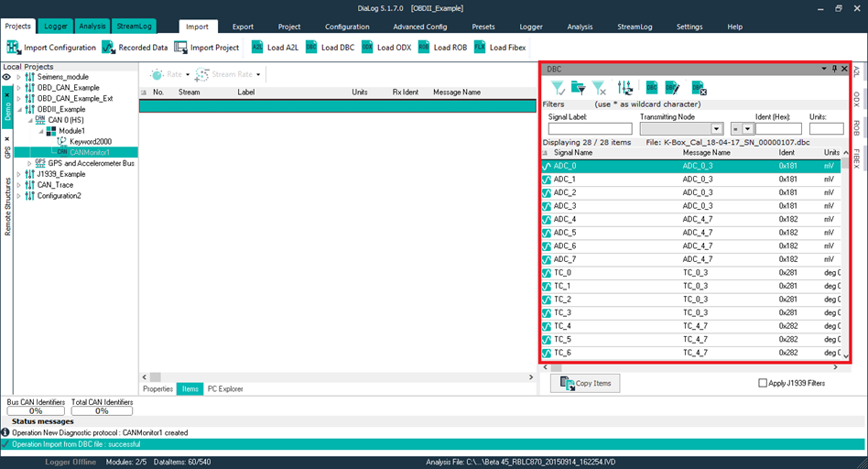Open the filter settings sliders icon

point(625,88)
